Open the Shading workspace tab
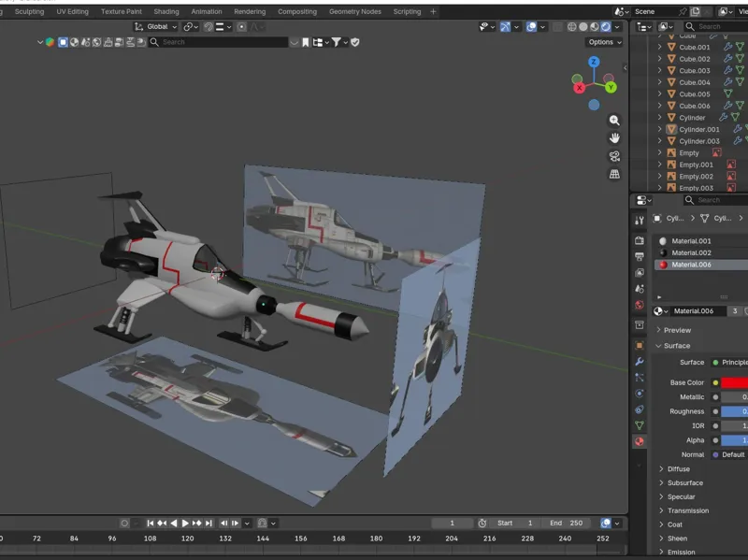 coord(166,11)
